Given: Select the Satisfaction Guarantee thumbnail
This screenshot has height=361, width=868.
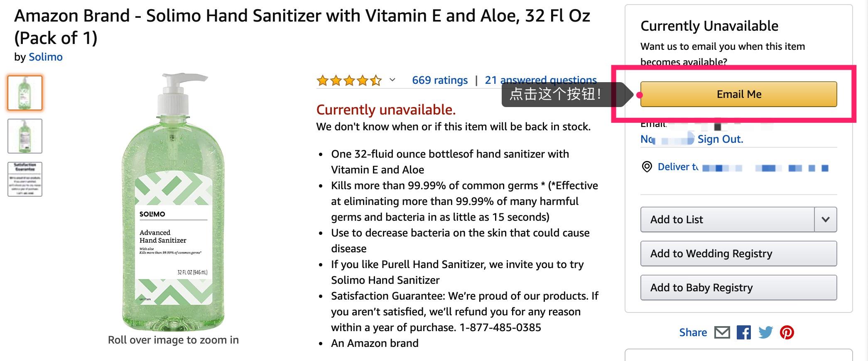Looking at the screenshot, I should click(25, 179).
